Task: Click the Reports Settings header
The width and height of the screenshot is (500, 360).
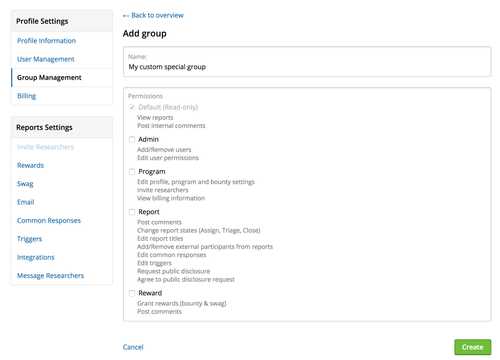Action: [x=44, y=128]
